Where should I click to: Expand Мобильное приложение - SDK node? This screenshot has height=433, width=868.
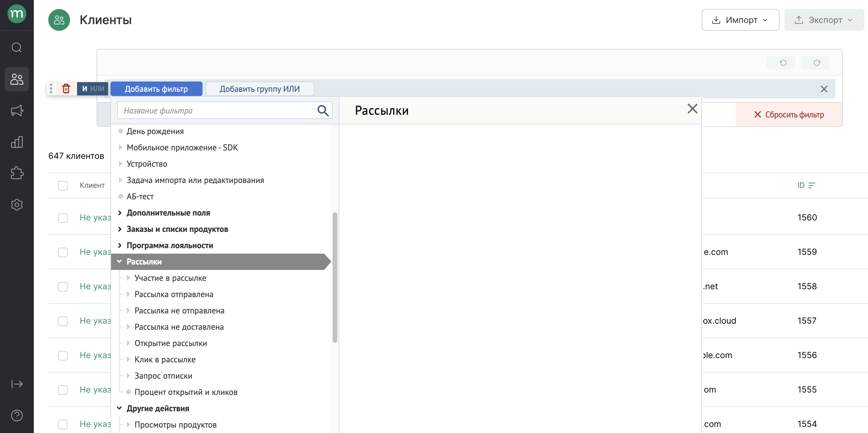tap(120, 147)
